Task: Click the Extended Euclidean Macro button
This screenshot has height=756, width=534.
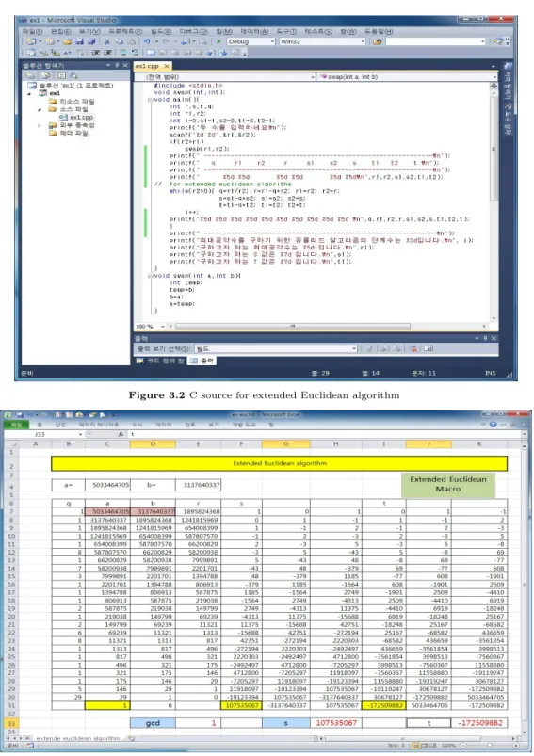Action: click(448, 484)
